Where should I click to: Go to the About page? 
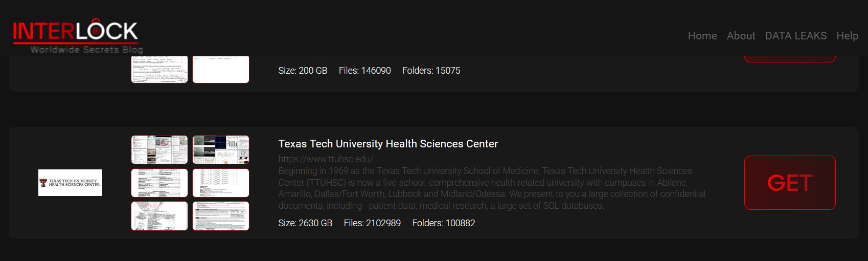coord(741,36)
